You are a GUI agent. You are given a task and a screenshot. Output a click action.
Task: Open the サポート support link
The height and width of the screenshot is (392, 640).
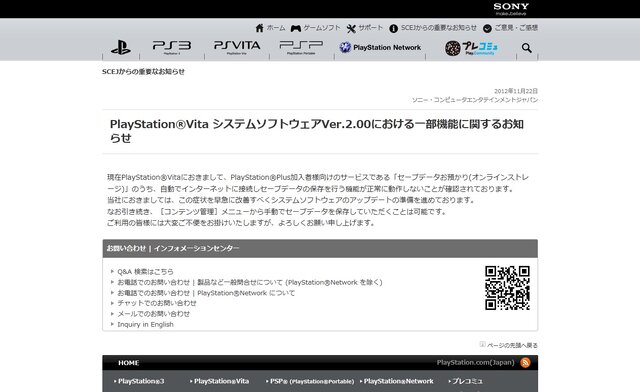371,28
